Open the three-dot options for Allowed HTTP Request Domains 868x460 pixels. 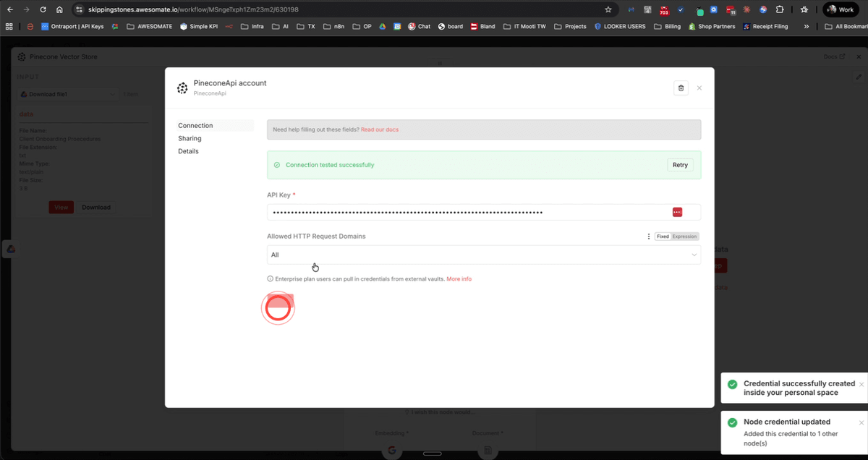pos(648,237)
